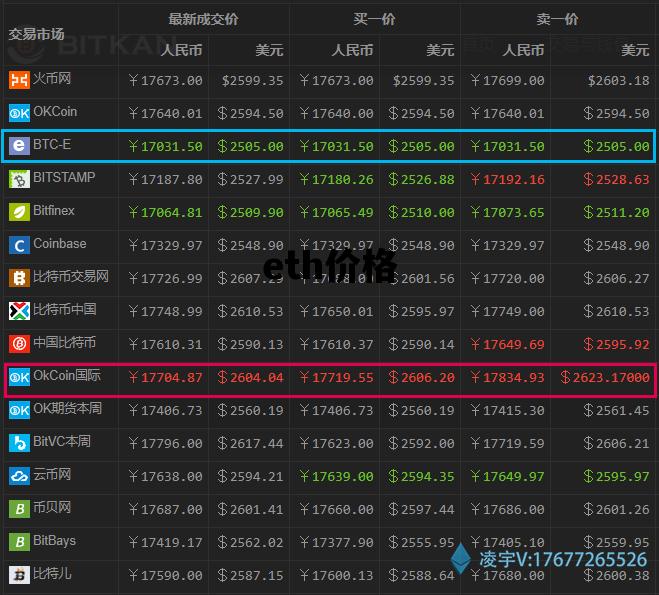Click the BITSTAMP exchange logo icon

coord(19,179)
